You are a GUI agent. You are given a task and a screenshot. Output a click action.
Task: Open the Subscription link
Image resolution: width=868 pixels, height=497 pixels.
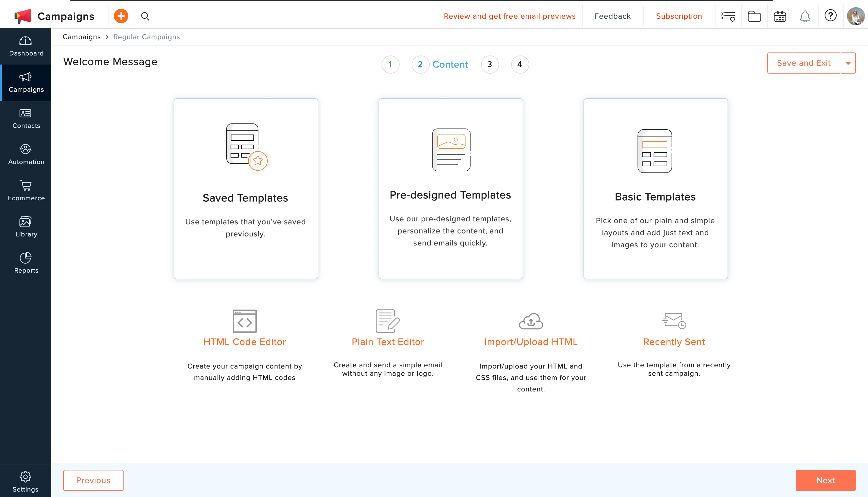(x=679, y=16)
